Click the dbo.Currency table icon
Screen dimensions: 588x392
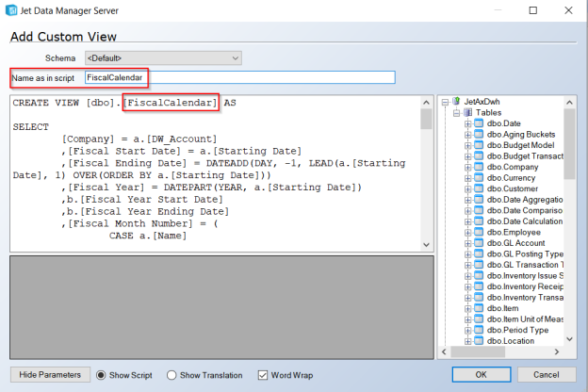pyautogui.click(x=479, y=178)
